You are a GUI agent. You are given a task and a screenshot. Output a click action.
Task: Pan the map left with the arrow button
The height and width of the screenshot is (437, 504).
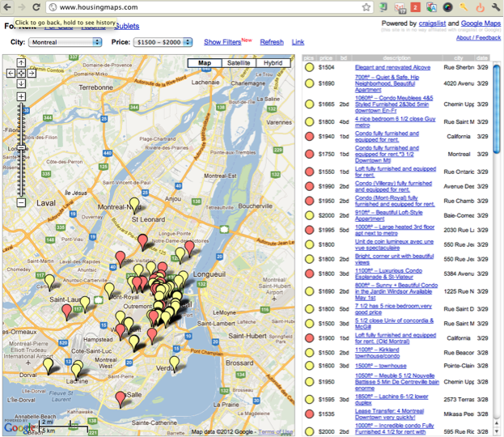pos(11,74)
